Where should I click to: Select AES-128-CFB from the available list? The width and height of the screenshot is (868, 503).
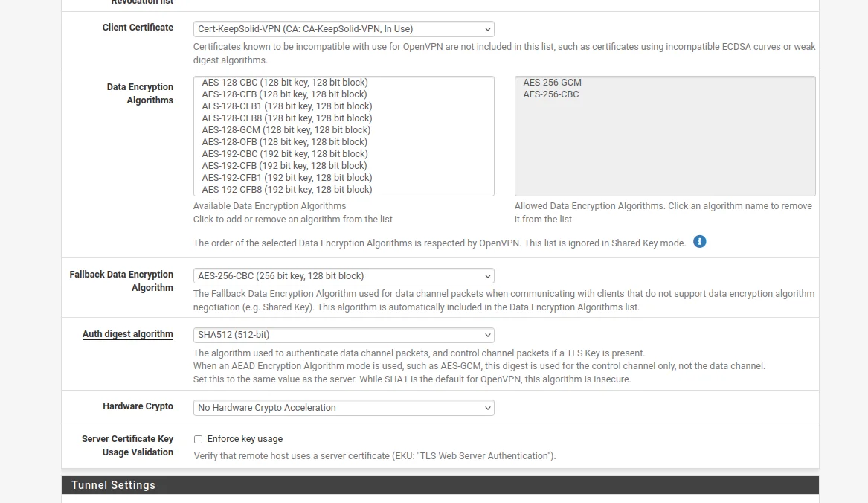pos(284,94)
